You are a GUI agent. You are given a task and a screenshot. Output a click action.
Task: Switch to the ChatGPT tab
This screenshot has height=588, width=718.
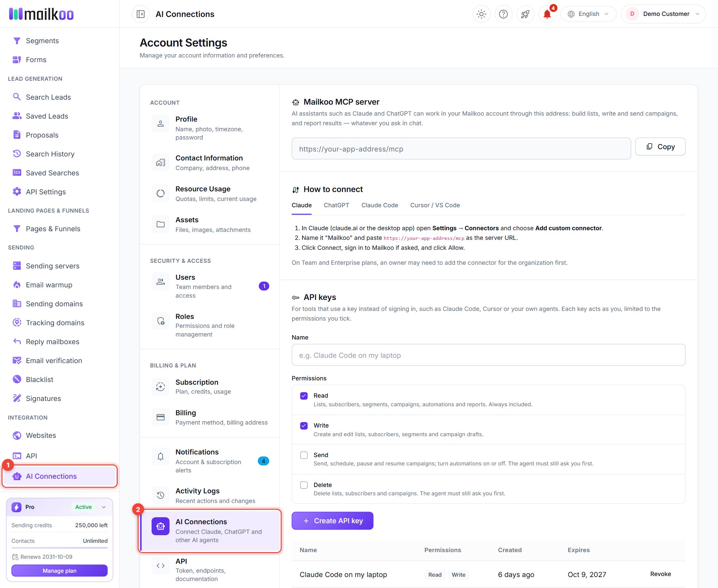pyautogui.click(x=336, y=205)
